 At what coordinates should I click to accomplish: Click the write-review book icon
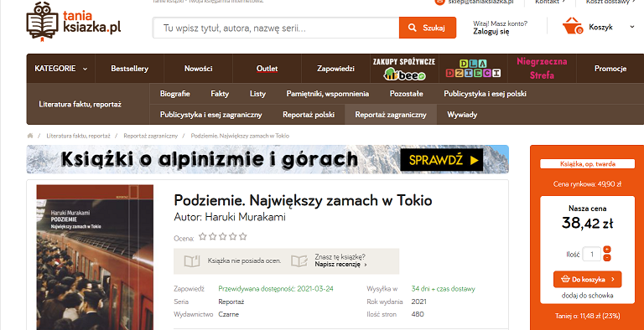point(299,261)
